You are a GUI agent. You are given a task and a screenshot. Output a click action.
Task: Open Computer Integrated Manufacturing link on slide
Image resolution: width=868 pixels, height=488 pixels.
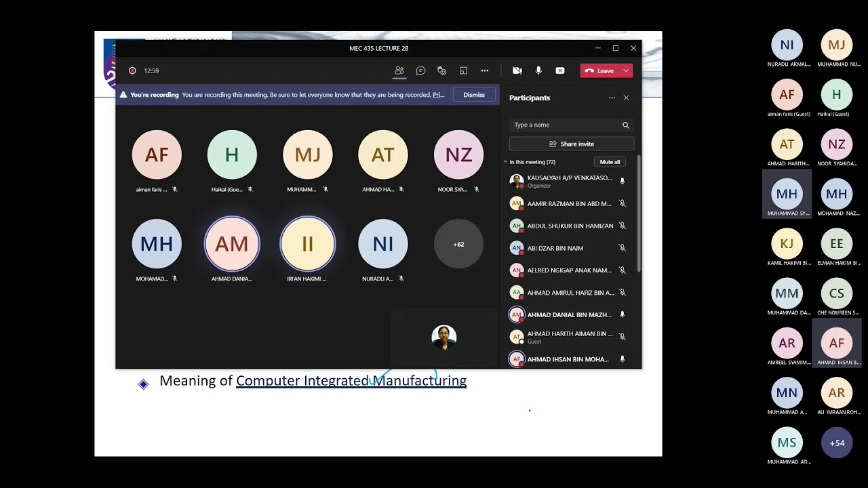click(351, 381)
